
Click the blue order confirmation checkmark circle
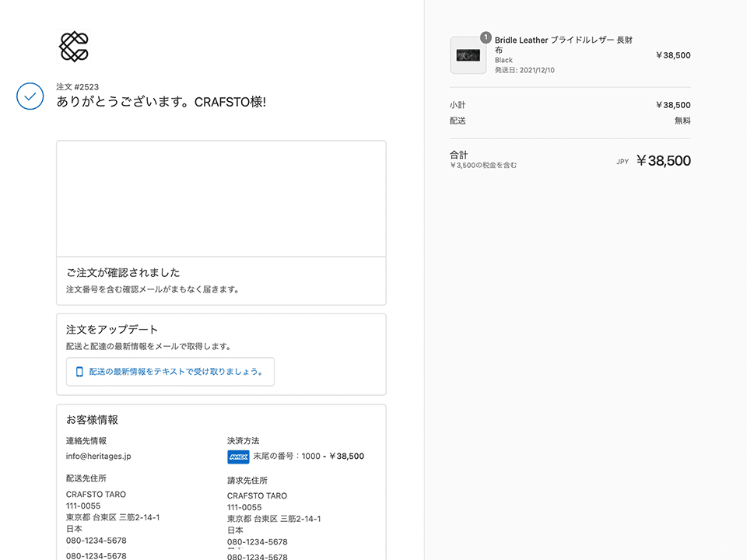30,96
